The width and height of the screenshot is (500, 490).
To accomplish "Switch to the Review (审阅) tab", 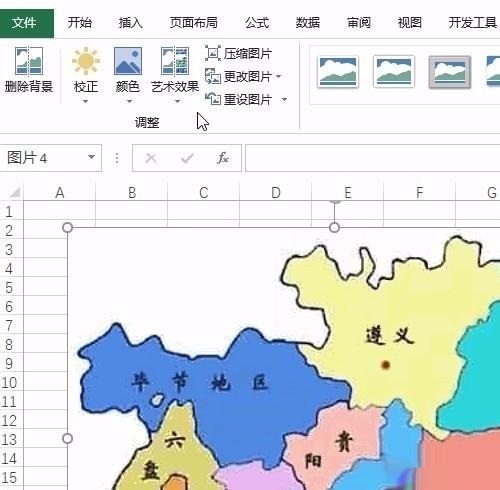I will point(359,23).
